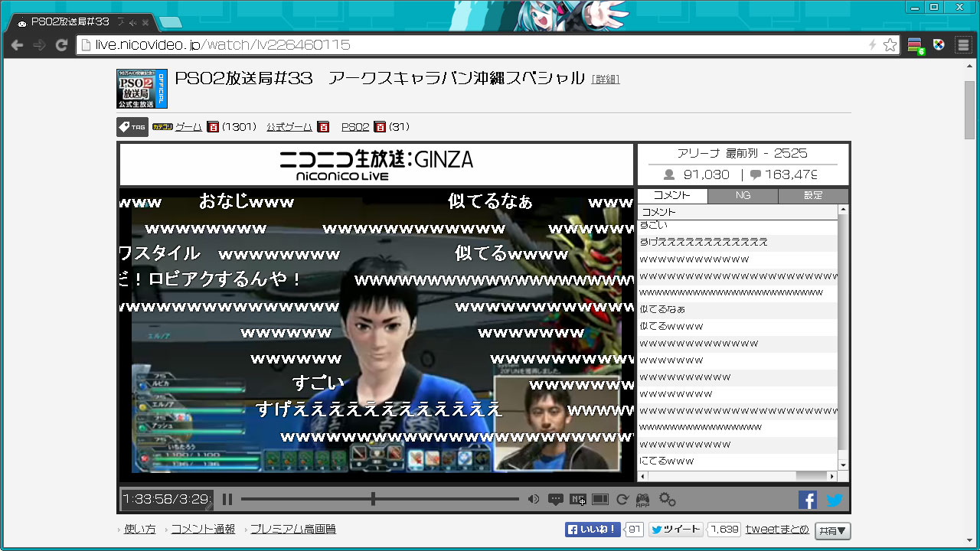Open the コメント通報 report link
The height and width of the screenshot is (551, 980).
203,530
